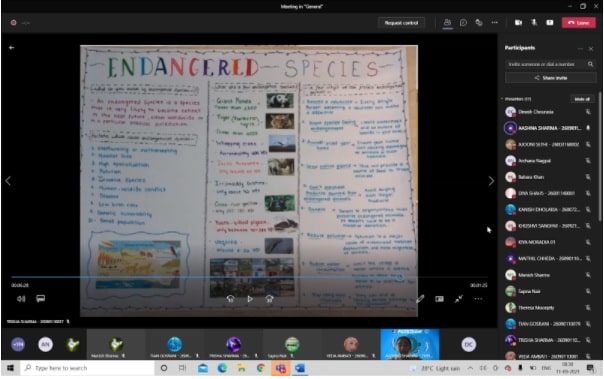
Task: Select participant AASHNA SHARMA in the list
Action: pyautogui.click(x=548, y=128)
